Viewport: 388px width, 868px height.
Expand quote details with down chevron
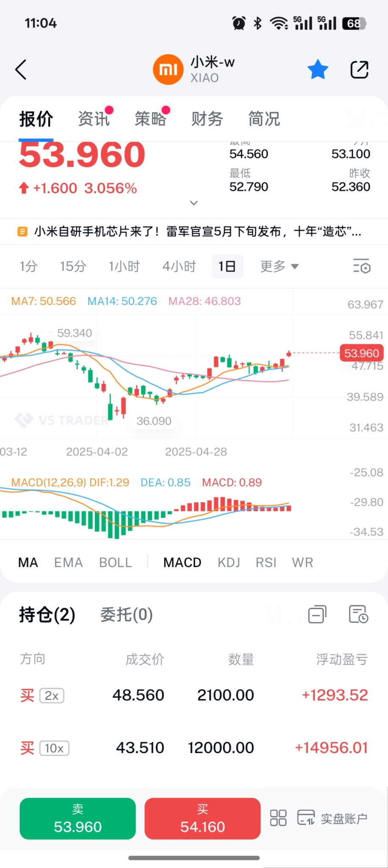pos(194,203)
